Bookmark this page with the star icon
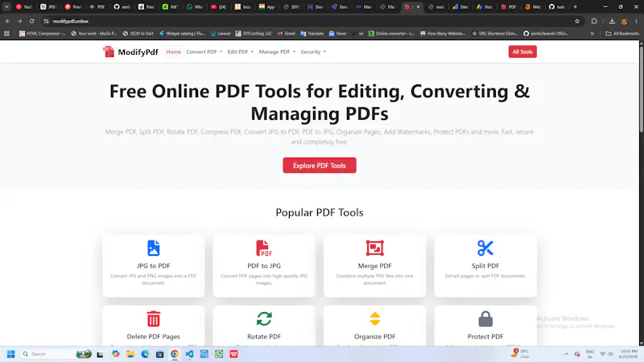 tap(577, 21)
